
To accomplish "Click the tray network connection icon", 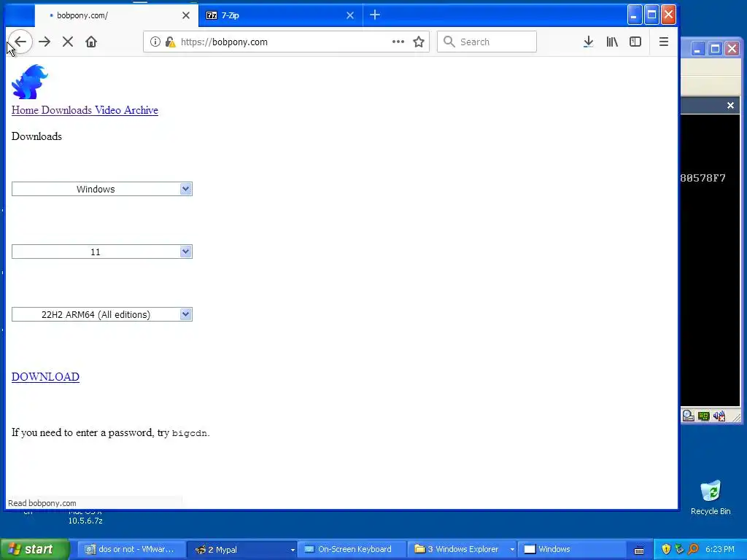I will (x=679, y=549).
